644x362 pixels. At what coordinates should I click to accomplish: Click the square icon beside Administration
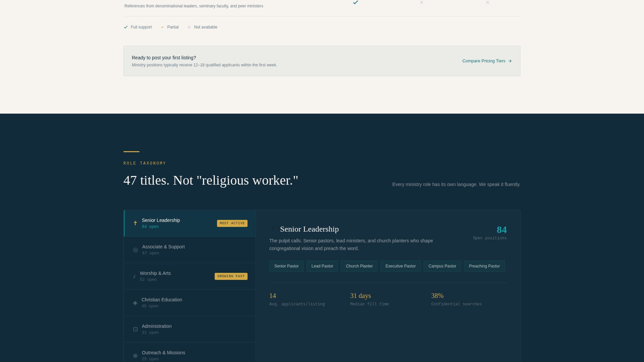tap(136, 329)
